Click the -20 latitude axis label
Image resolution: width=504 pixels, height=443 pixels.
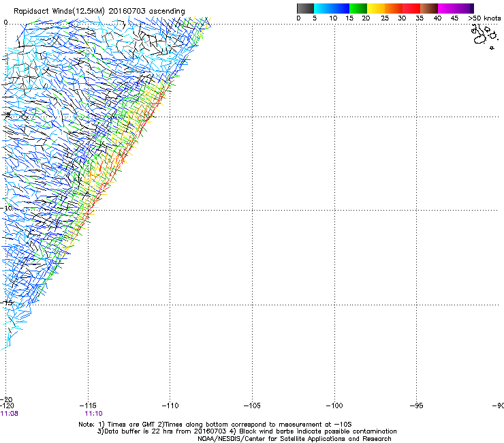point(7,399)
